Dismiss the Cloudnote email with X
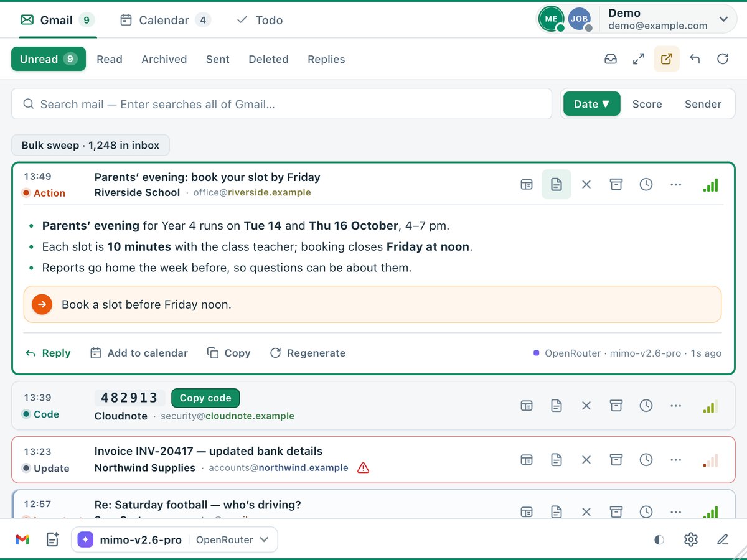The image size is (747, 560). coord(586,406)
